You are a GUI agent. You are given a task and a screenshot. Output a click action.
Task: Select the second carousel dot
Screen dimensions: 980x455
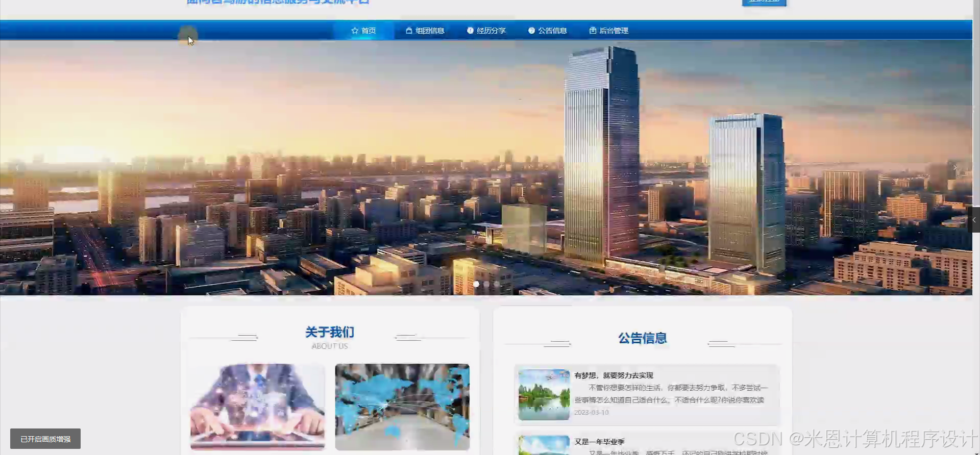click(x=486, y=284)
